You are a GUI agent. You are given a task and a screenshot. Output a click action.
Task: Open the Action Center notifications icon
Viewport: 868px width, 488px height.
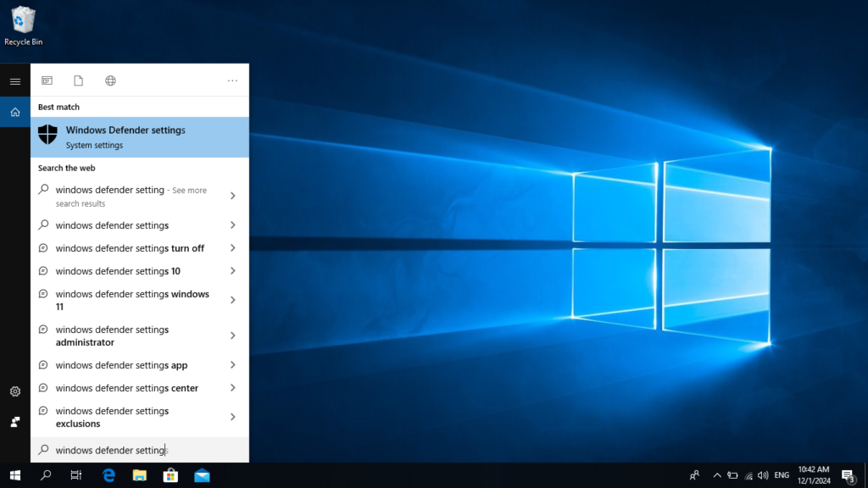(847, 475)
